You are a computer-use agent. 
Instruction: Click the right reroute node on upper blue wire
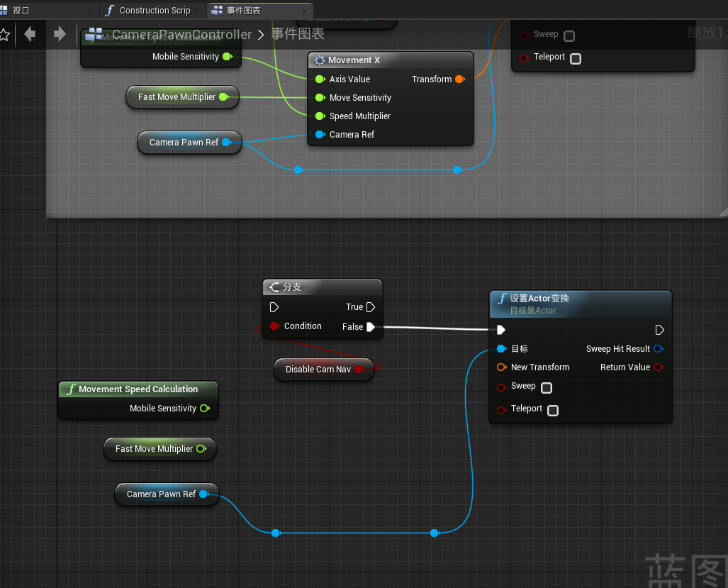click(x=457, y=170)
